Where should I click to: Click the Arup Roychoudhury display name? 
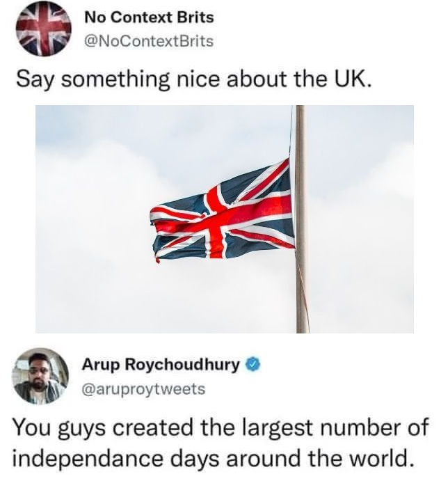pyautogui.click(x=161, y=365)
